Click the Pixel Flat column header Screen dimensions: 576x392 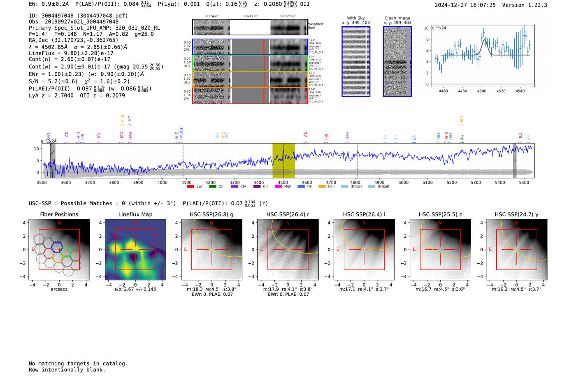pyautogui.click(x=250, y=16)
